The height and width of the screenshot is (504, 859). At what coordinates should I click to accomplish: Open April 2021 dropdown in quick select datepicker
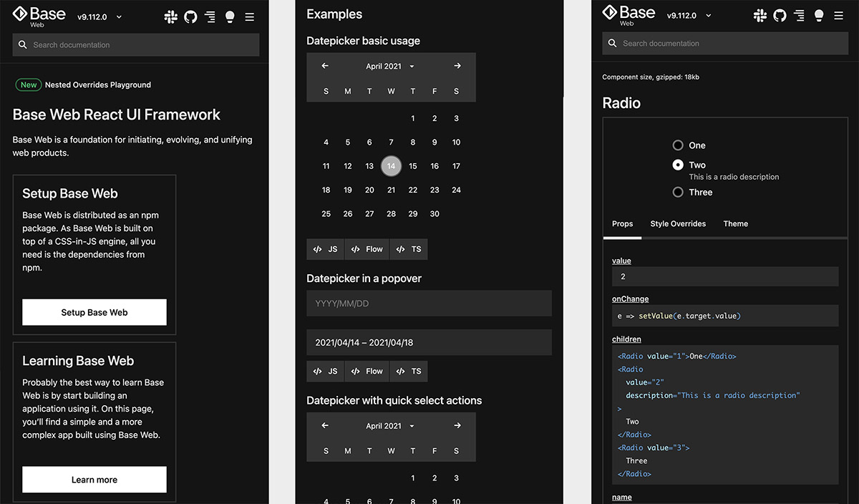pos(390,425)
